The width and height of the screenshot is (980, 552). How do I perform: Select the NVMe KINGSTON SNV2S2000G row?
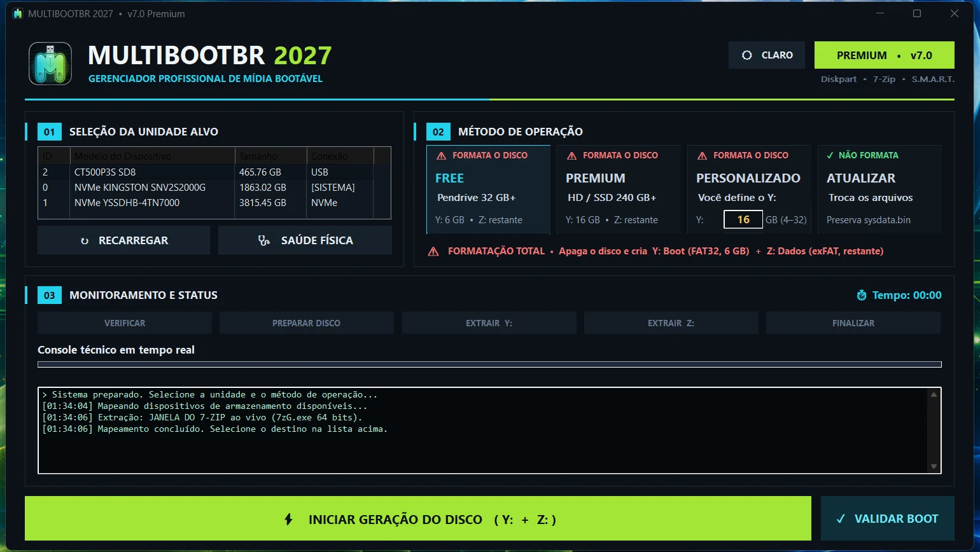(x=214, y=188)
